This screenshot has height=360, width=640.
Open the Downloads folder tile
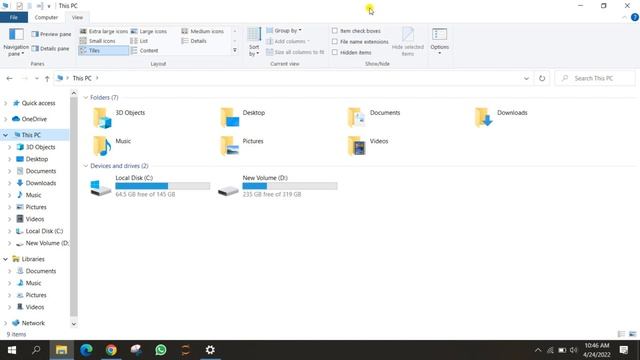pyautogui.click(x=501, y=117)
